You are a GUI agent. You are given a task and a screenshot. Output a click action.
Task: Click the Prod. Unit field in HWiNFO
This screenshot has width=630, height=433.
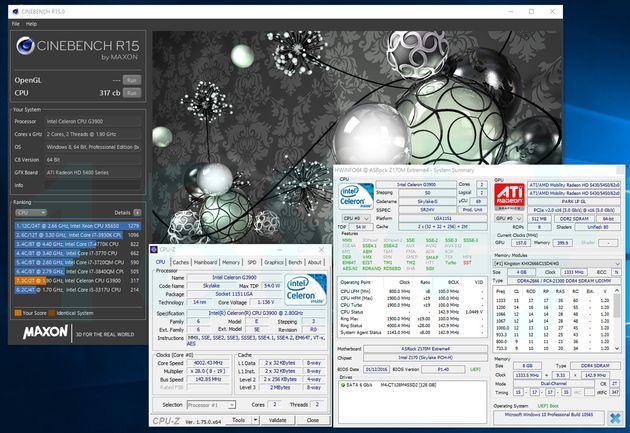pyautogui.click(x=472, y=210)
